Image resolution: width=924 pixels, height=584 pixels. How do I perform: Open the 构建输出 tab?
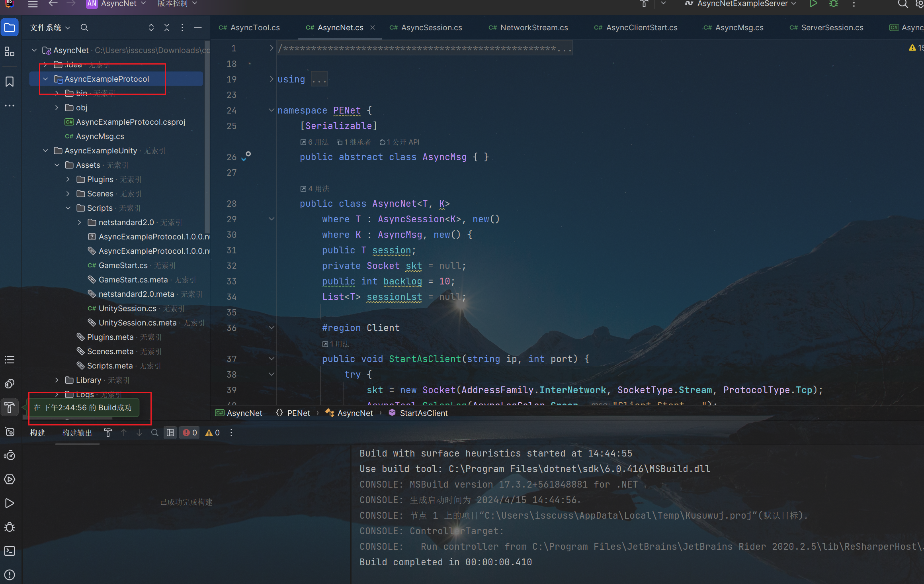tap(77, 433)
